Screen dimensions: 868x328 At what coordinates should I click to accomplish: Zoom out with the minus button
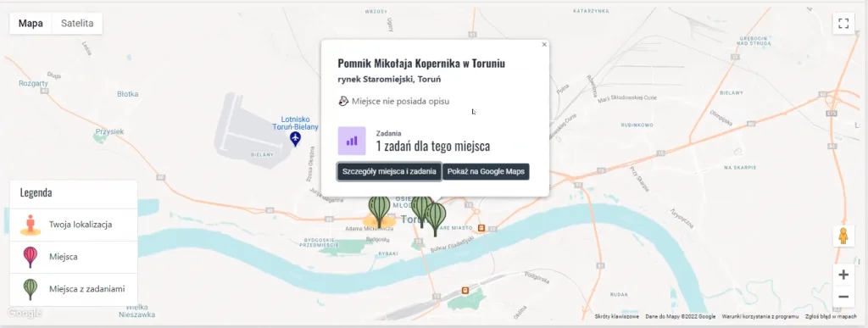pos(843,297)
